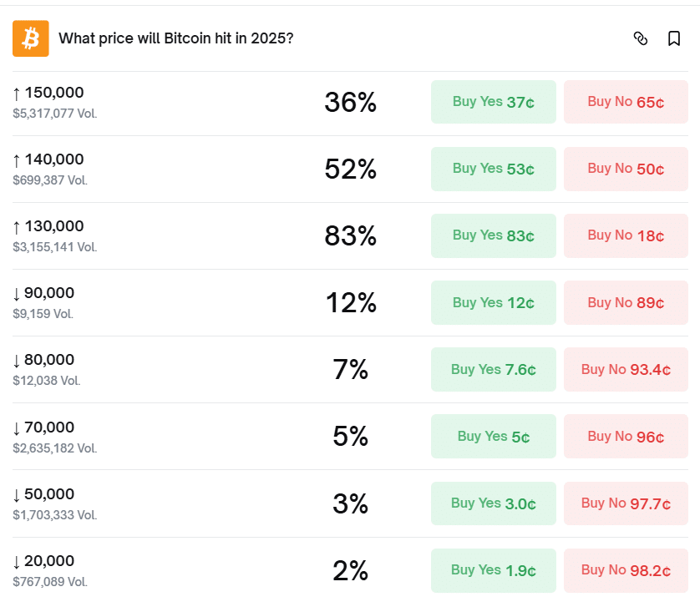This screenshot has width=700, height=612.
Task: Click the 2% chance for ↓20,000
Action: coord(350,571)
